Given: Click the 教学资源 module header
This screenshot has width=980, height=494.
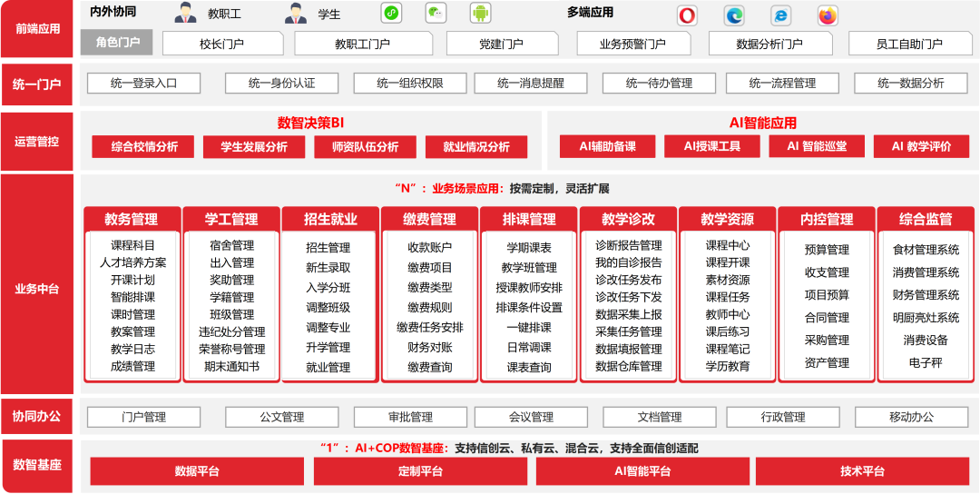Looking at the screenshot, I should click(728, 219).
